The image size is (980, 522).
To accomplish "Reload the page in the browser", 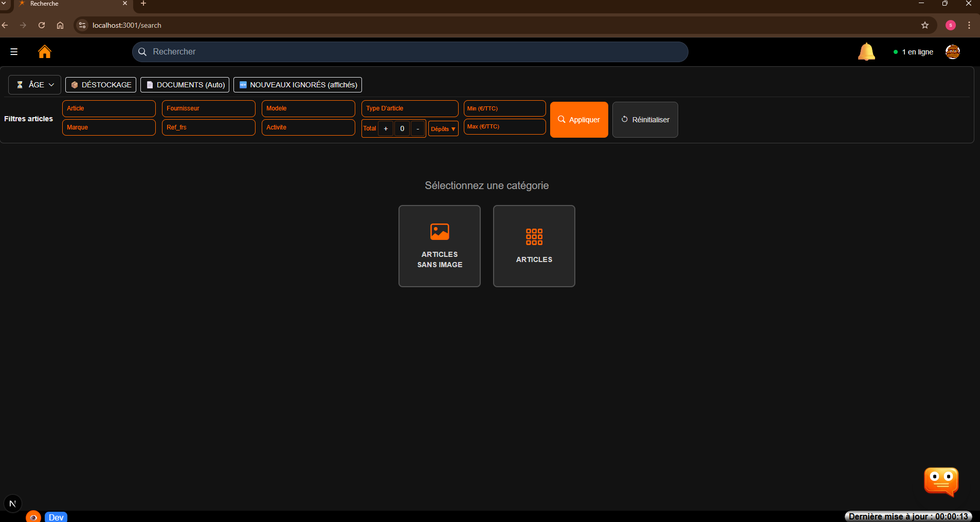I will [42, 25].
